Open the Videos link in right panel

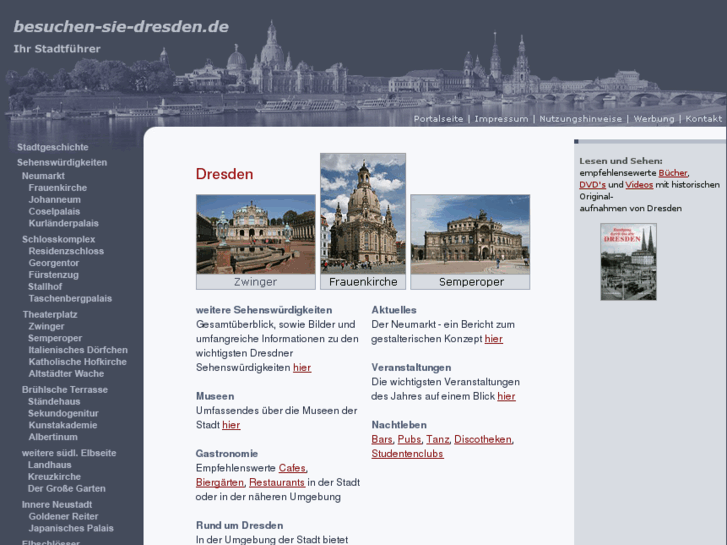(639, 185)
